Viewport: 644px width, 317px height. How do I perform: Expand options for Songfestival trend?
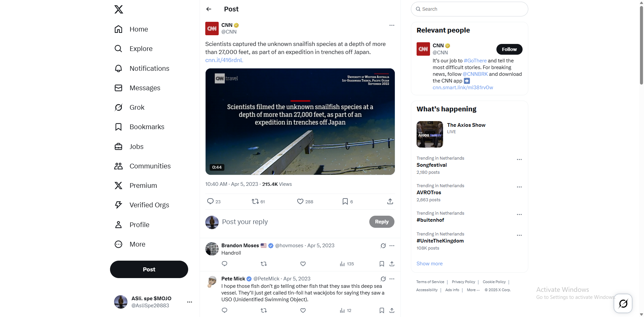coord(519,159)
